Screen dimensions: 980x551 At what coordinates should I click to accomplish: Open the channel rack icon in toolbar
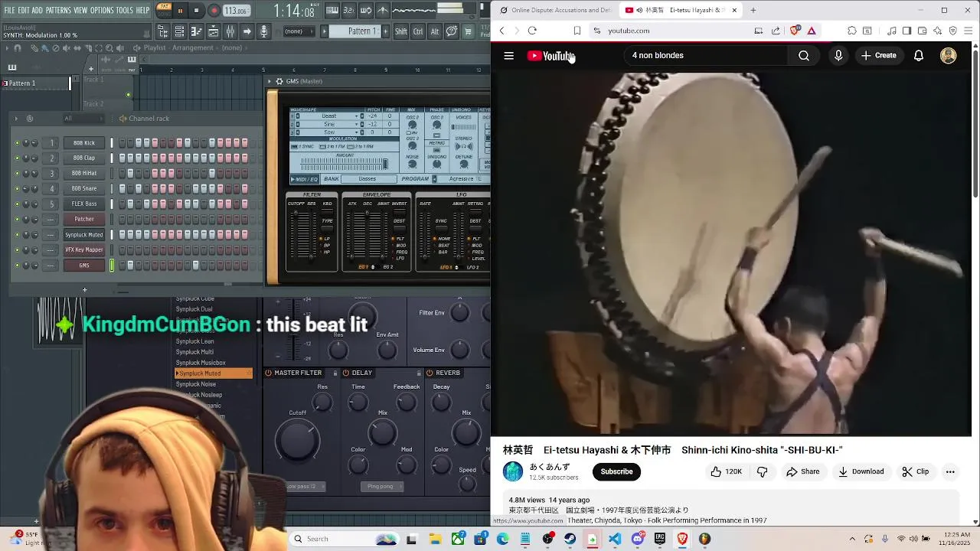[179, 31]
